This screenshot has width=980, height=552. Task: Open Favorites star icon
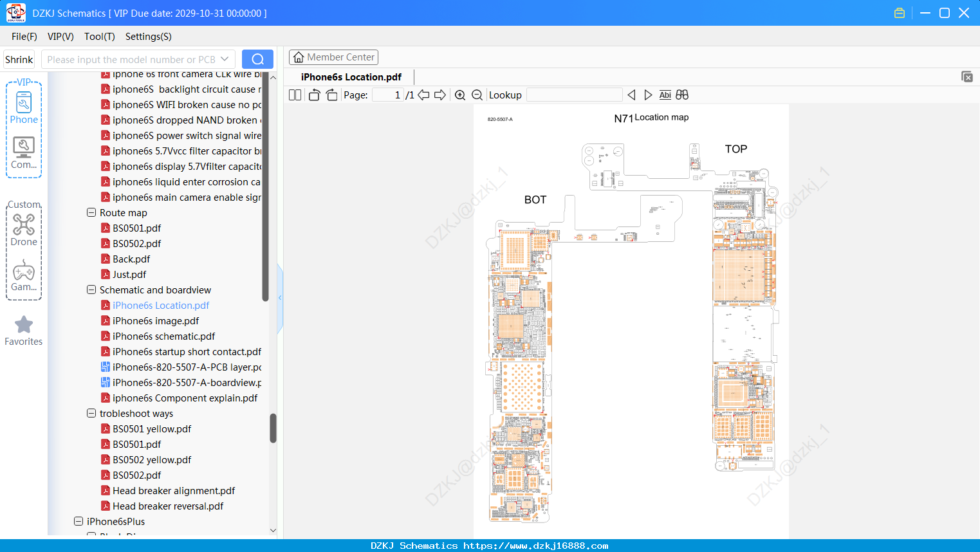24,331
